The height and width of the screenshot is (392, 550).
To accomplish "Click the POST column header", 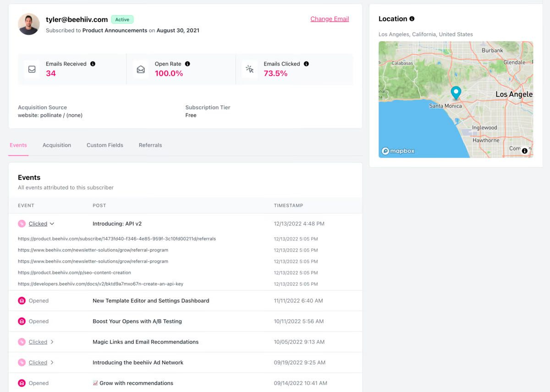I will [99, 205].
